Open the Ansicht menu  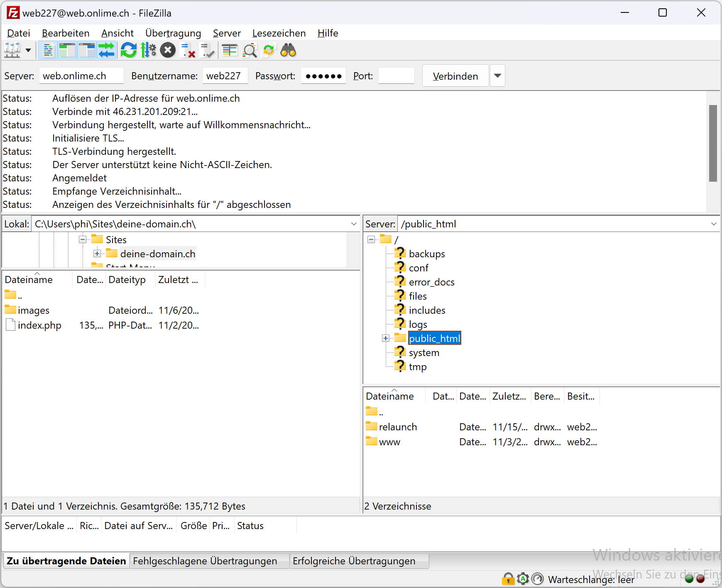tap(117, 33)
